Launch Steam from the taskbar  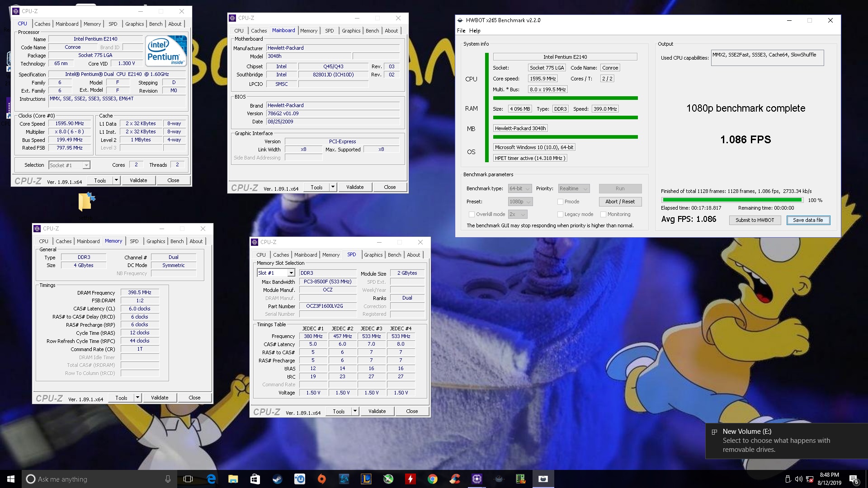click(x=277, y=479)
